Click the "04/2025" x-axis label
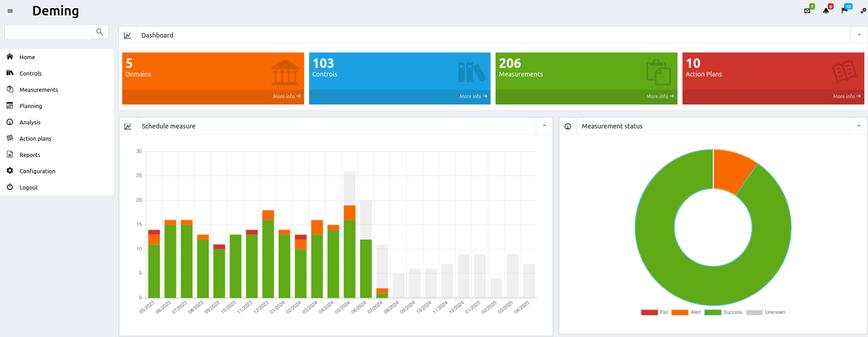This screenshot has width=868, height=337. (522, 307)
